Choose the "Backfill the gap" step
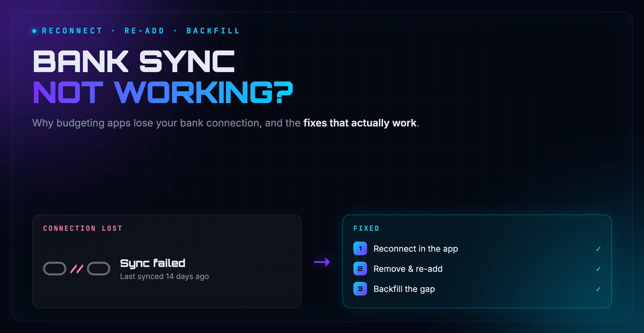This screenshot has width=644, height=333. tap(477, 289)
